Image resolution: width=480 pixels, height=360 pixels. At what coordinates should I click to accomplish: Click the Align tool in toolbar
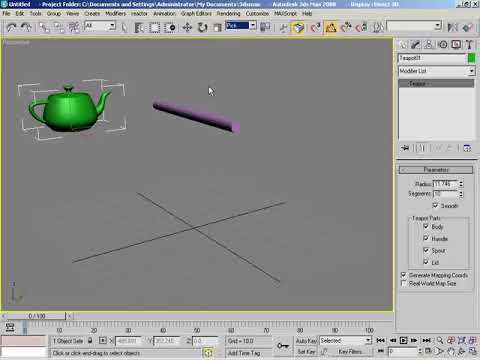pyautogui.click(x=468, y=27)
